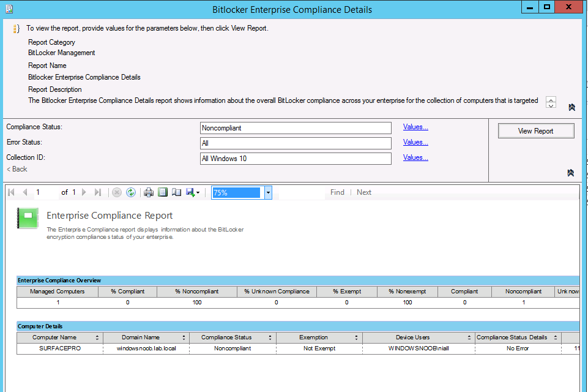Click the find text box in toolbar

tap(302, 192)
